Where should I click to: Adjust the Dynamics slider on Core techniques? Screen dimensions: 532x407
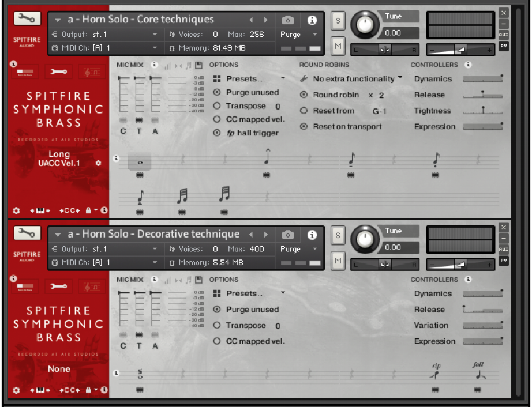tap(483, 79)
